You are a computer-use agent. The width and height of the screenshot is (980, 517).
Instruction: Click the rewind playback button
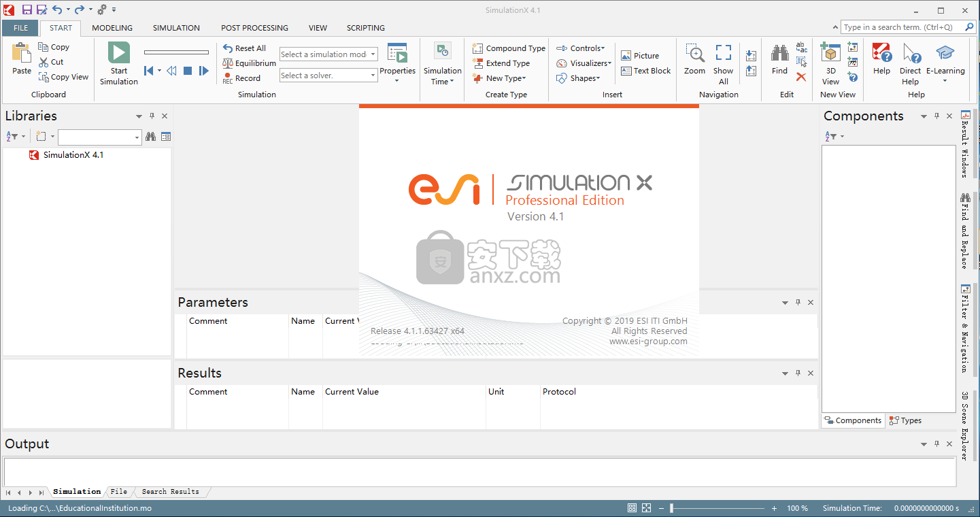(171, 71)
